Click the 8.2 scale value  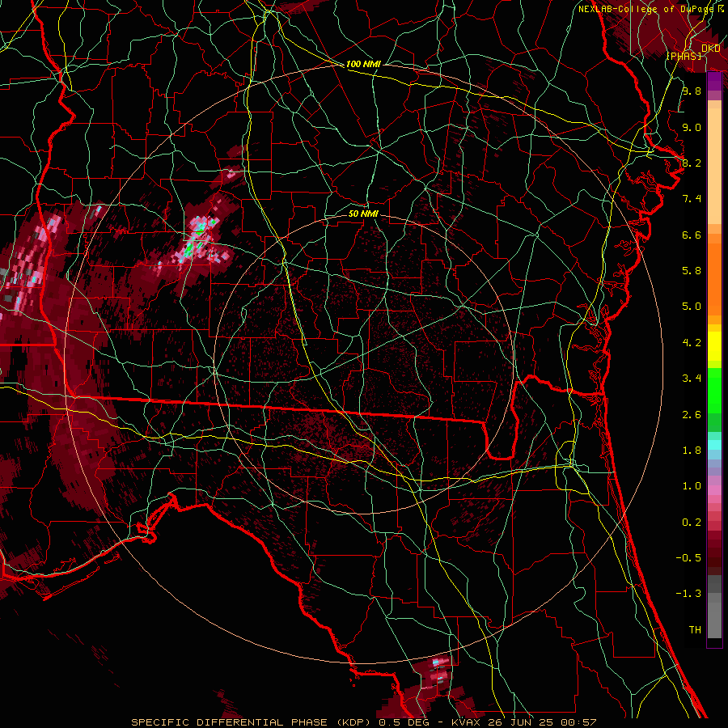pyautogui.click(x=692, y=163)
